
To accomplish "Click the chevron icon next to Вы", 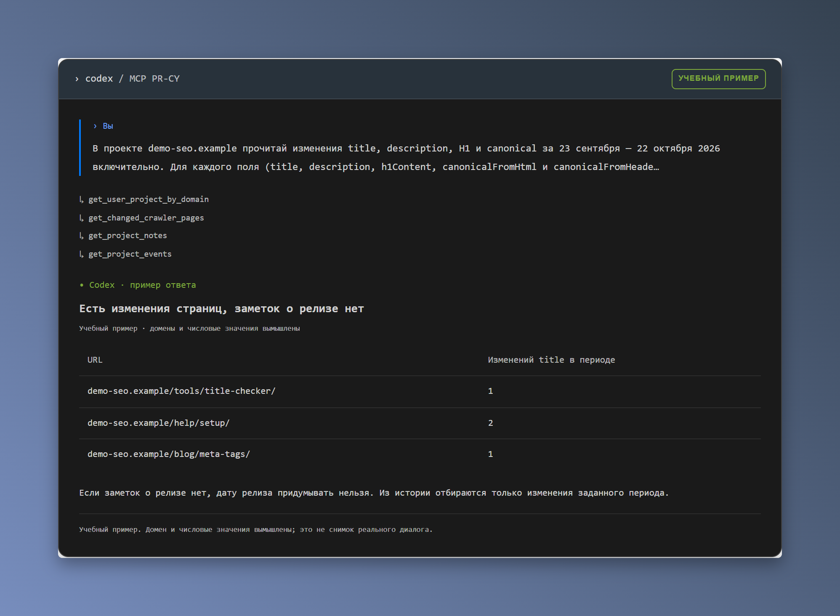I will point(95,126).
